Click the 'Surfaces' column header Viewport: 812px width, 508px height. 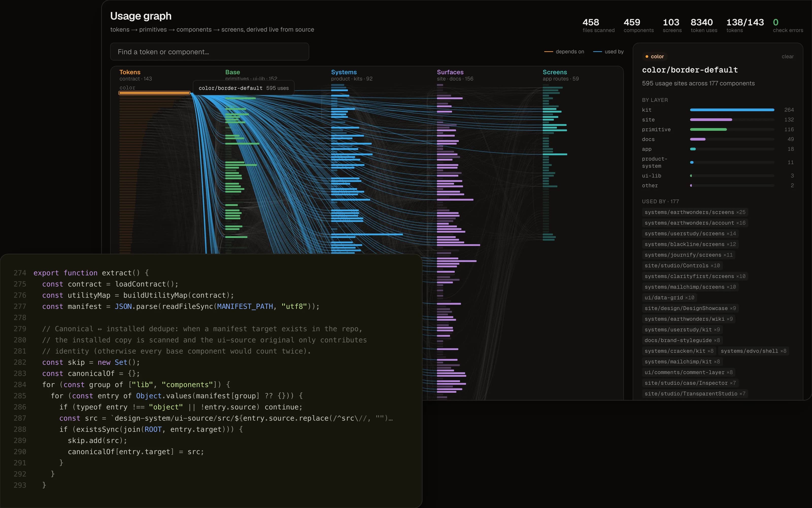[x=450, y=72]
